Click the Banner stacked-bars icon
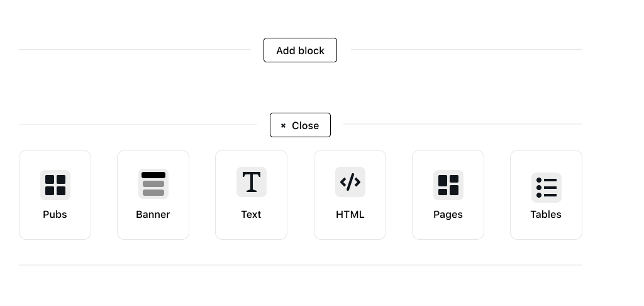Viewport: 644px width, 306px height. (x=153, y=184)
